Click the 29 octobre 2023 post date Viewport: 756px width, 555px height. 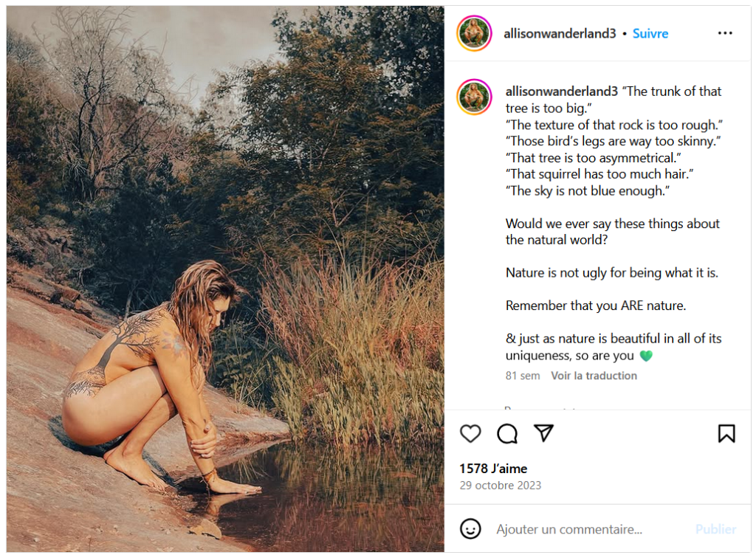[500, 486]
